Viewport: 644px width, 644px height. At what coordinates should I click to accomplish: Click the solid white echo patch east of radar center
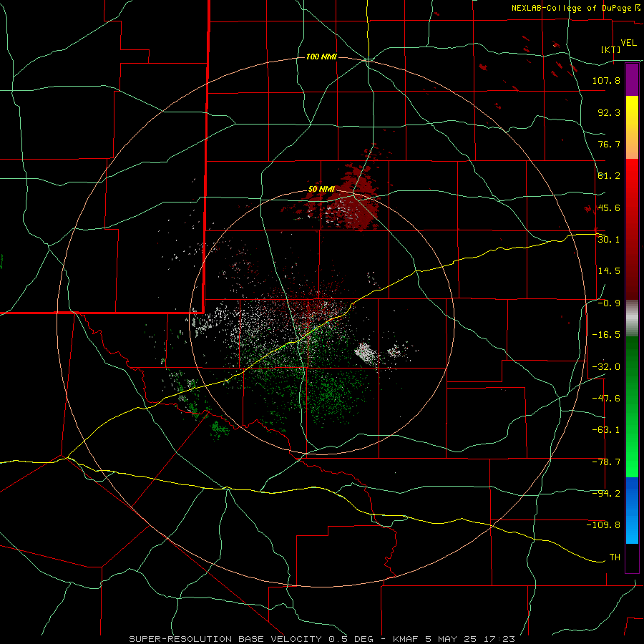pos(366,353)
